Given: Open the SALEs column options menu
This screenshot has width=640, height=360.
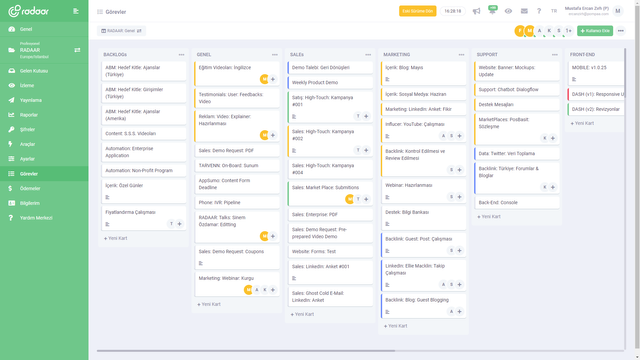Looking at the screenshot, I should pyautogui.click(x=368, y=54).
